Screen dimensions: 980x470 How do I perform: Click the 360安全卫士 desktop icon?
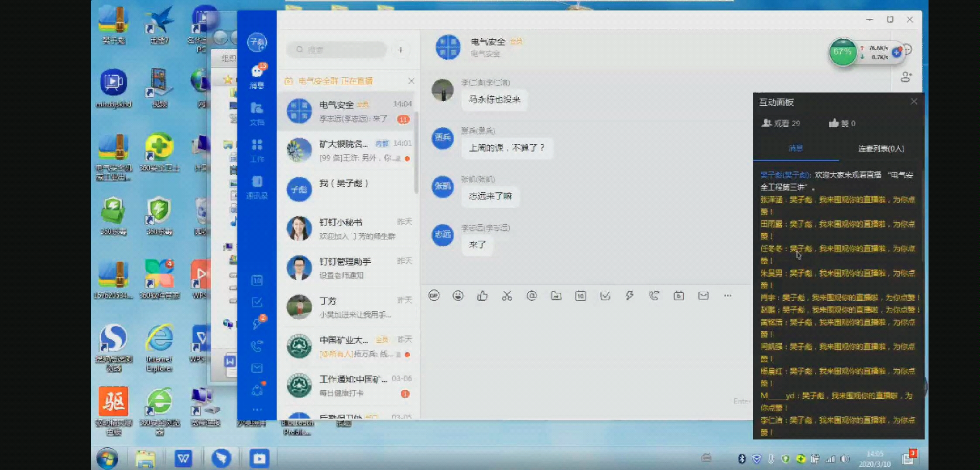[159, 152]
